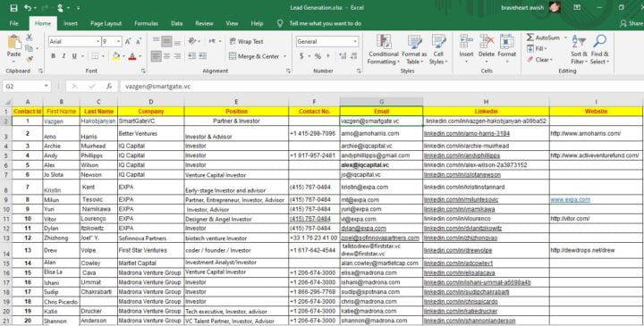
Task: Toggle Wrap Text
Action: coord(246,41)
